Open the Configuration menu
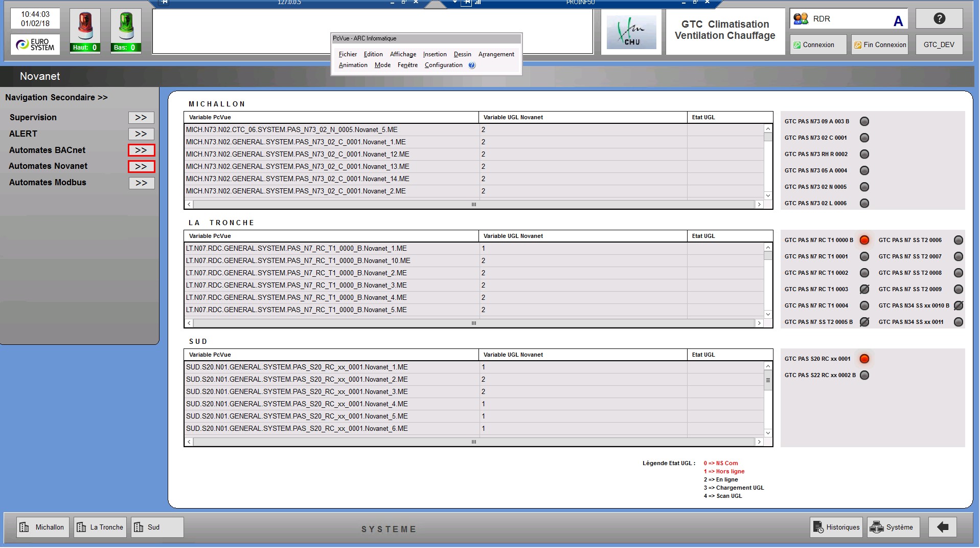 [443, 65]
